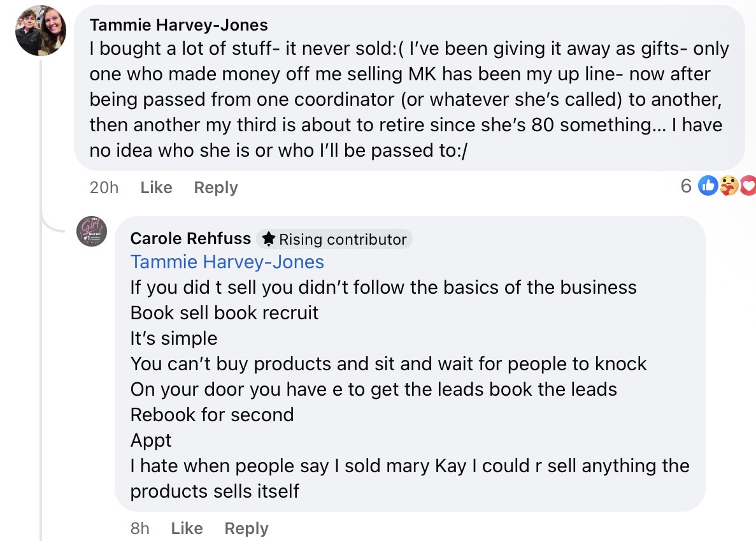
Task: Open the Carole Rehfuss commenter name
Action: [190, 238]
